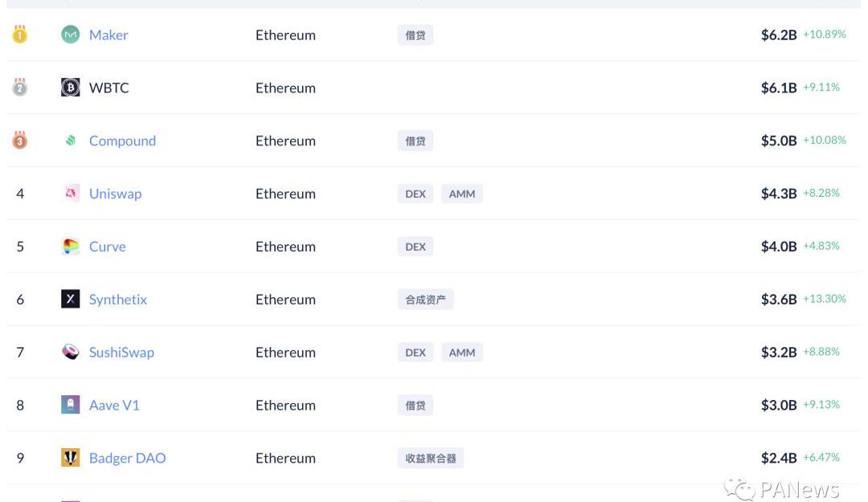This screenshot has height=502, width=868.
Task: Click the gold first-place medal icon
Action: pos(20,35)
